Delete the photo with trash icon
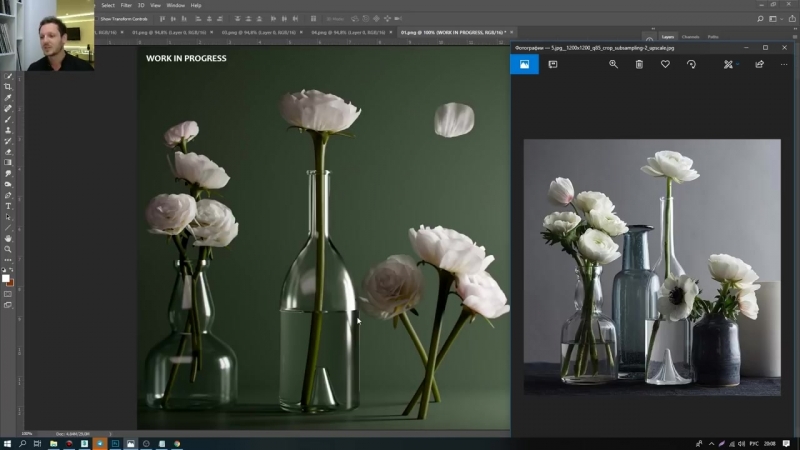 639,64
